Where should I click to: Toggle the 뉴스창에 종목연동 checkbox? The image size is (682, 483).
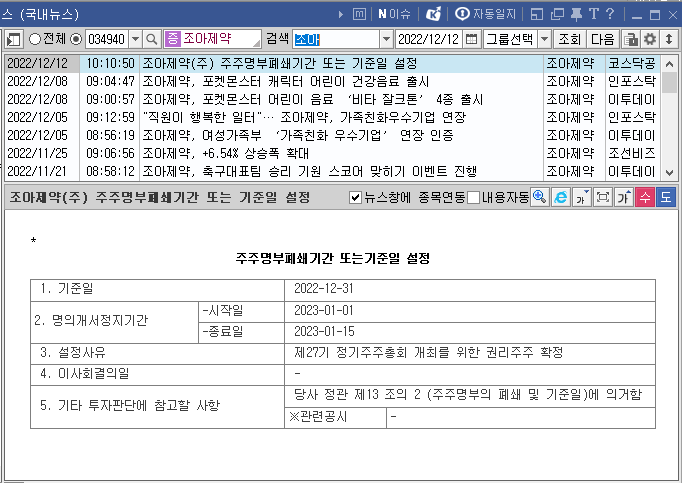click(x=355, y=198)
